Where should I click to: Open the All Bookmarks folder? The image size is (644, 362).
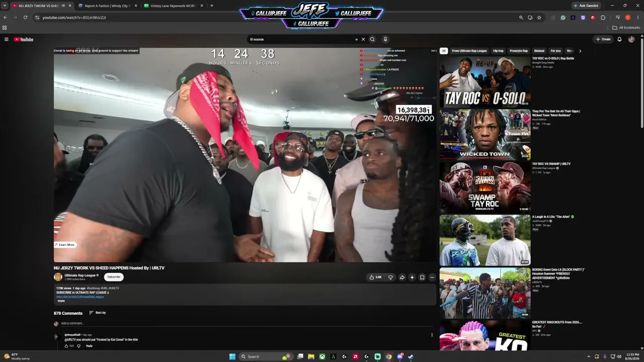click(627, 28)
